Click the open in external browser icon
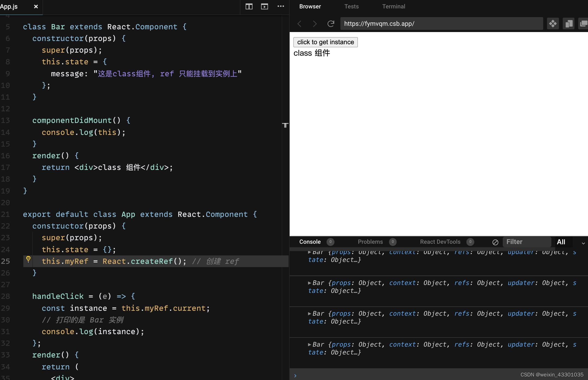The width and height of the screenshot is (588, 380). click(x=582, y=23)
